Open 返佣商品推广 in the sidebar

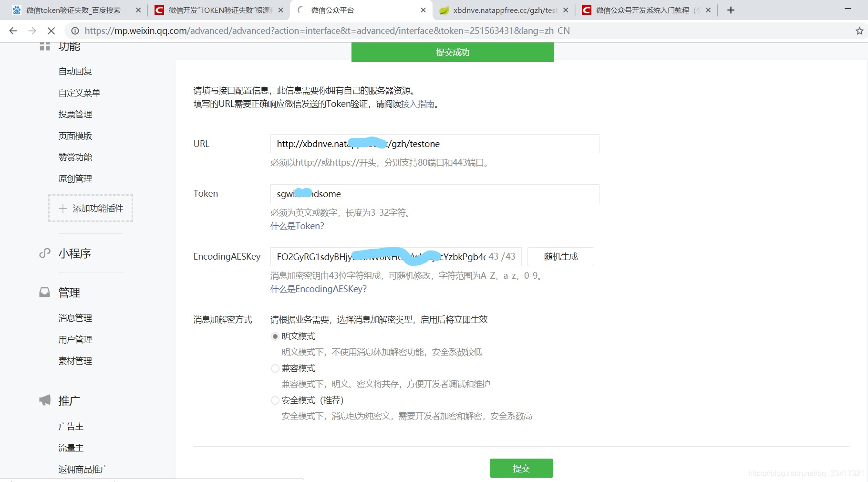83,470
